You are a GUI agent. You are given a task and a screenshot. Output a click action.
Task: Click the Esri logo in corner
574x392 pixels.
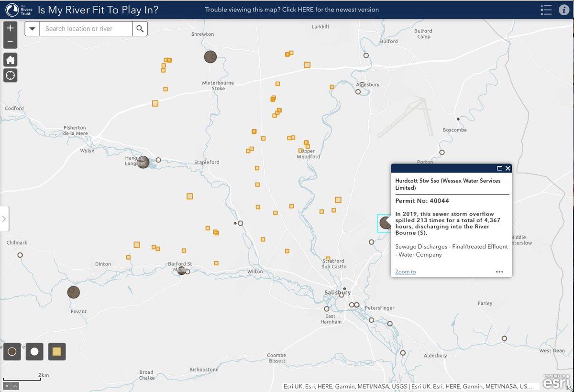click(556, 381)
